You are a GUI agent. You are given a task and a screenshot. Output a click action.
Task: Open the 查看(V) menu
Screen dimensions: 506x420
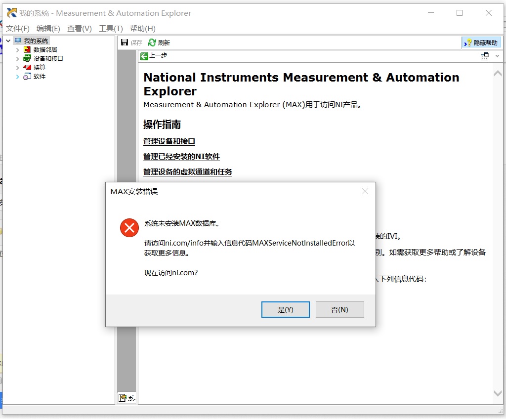[x=80, y=28]
